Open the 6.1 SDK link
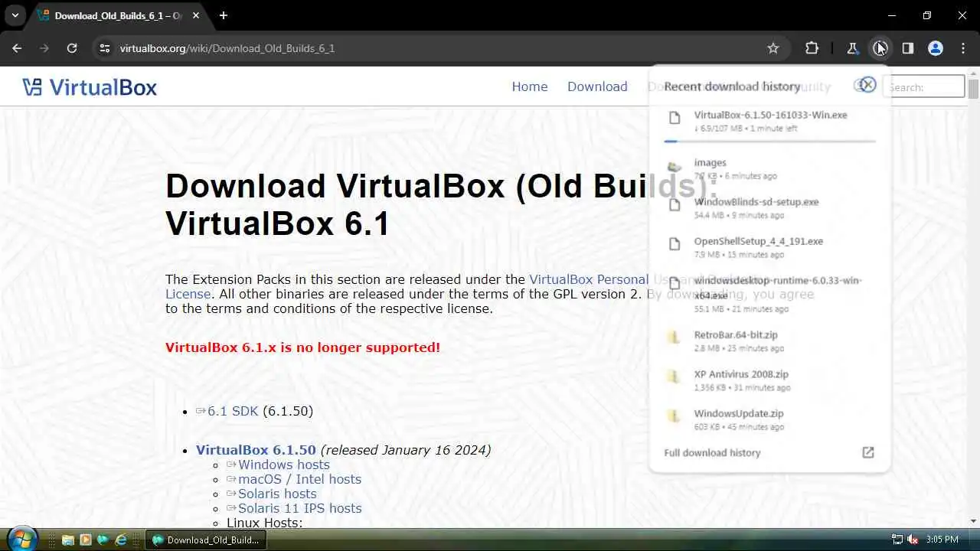 [x=233, y=411]
